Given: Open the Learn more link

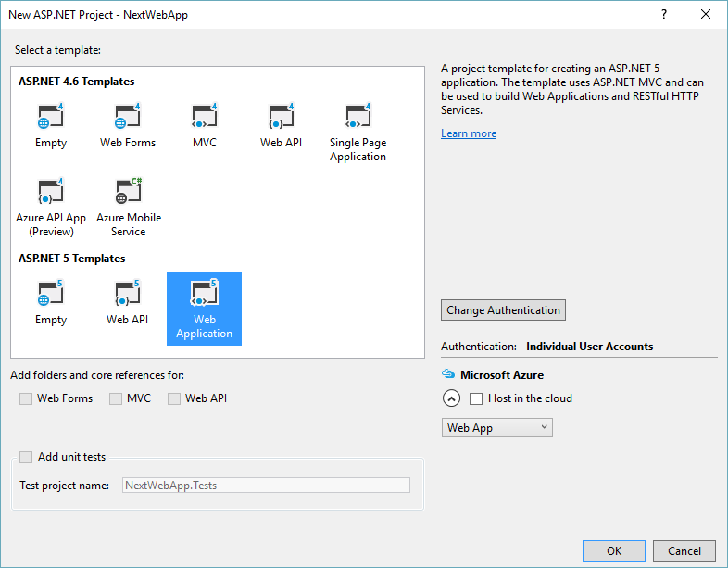Looking at the screenshot, I should [x=469, y=133].
